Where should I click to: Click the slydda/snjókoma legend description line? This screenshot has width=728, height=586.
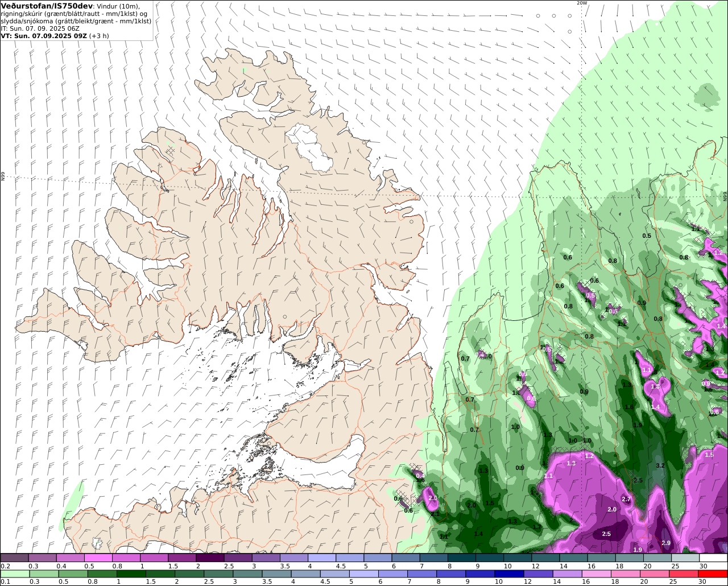76,20
